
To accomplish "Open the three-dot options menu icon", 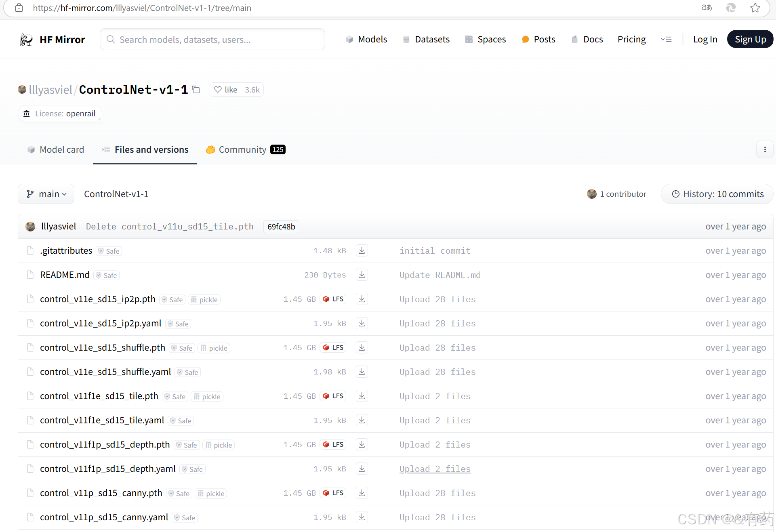I will click(765, 149).
